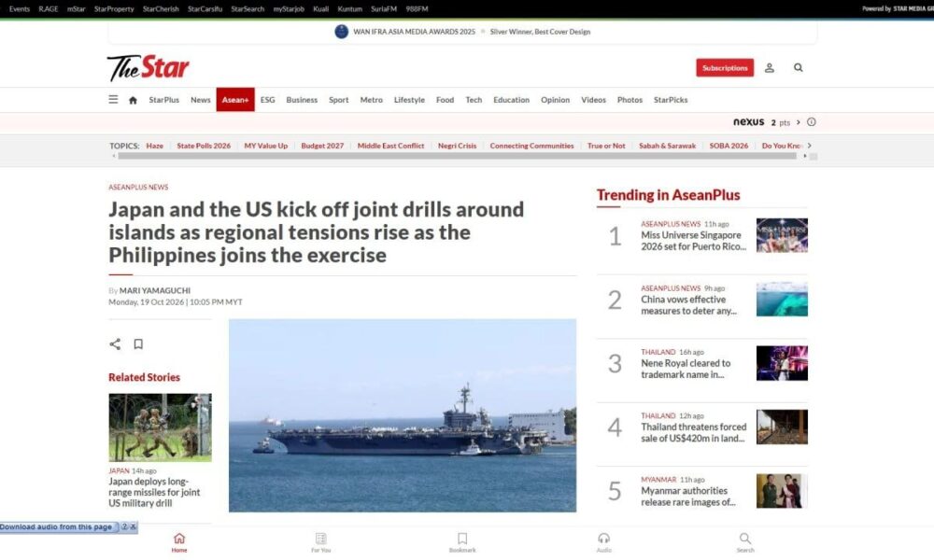Open the user account icon

tap(770, 68)
